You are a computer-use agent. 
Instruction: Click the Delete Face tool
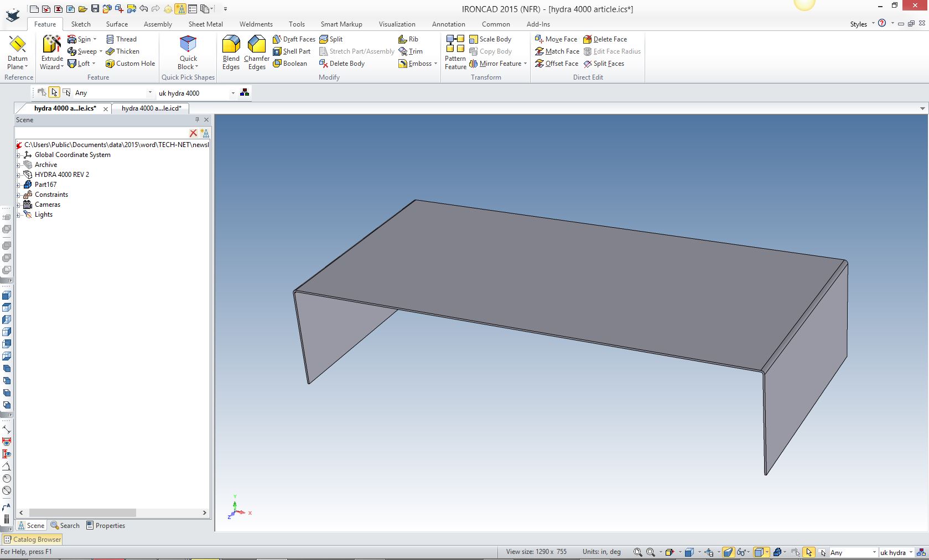coord(605,39)
